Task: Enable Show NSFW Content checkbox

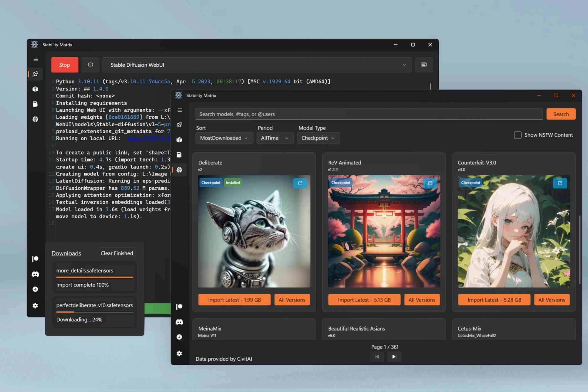Action: click(x=518, y=135)
